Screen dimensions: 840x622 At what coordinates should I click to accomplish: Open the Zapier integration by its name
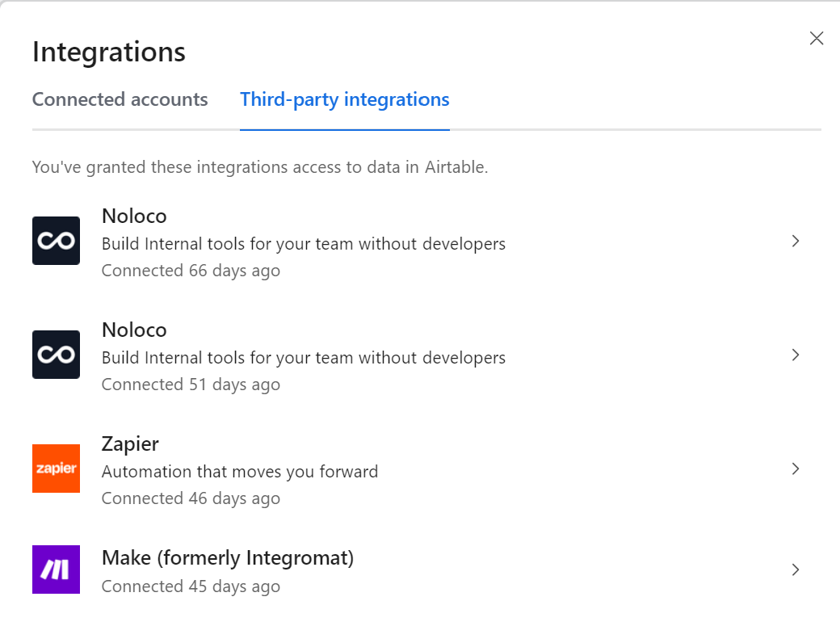click(130, 443)
